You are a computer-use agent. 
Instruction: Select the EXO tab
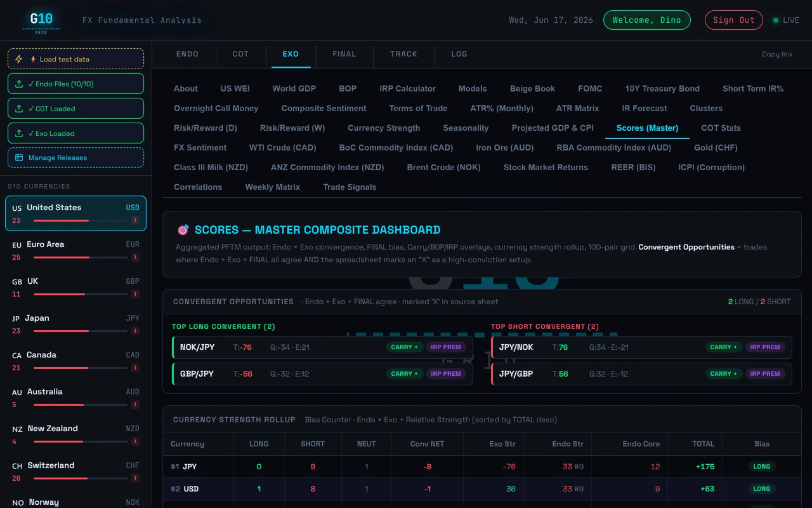coord(291,54)
